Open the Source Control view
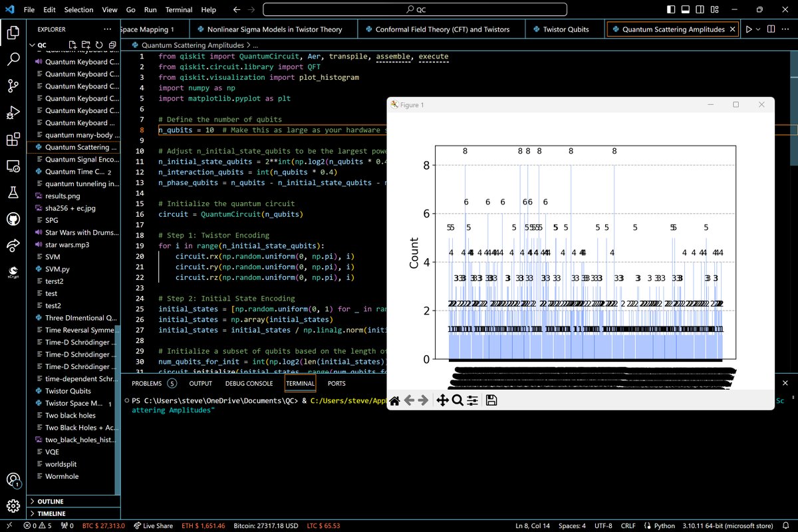798x532 pixels. pos(13,86)
